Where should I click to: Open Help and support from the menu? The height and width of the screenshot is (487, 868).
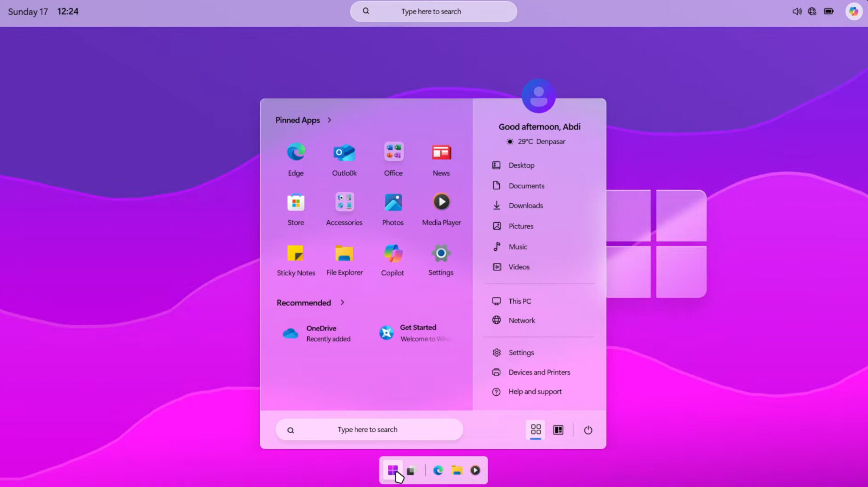point(535,392)
